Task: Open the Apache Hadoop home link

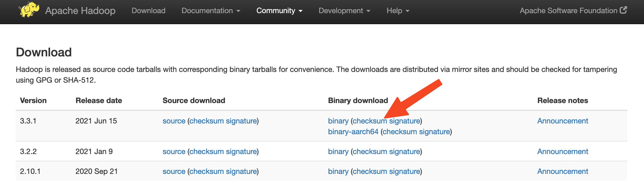Action: click(80, 11)
